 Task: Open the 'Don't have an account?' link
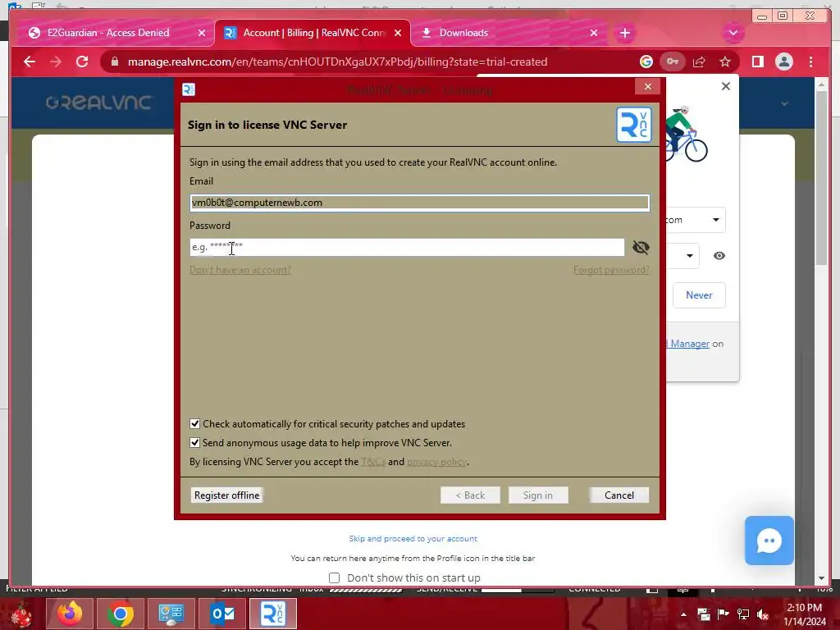click(x=240, y=270)
